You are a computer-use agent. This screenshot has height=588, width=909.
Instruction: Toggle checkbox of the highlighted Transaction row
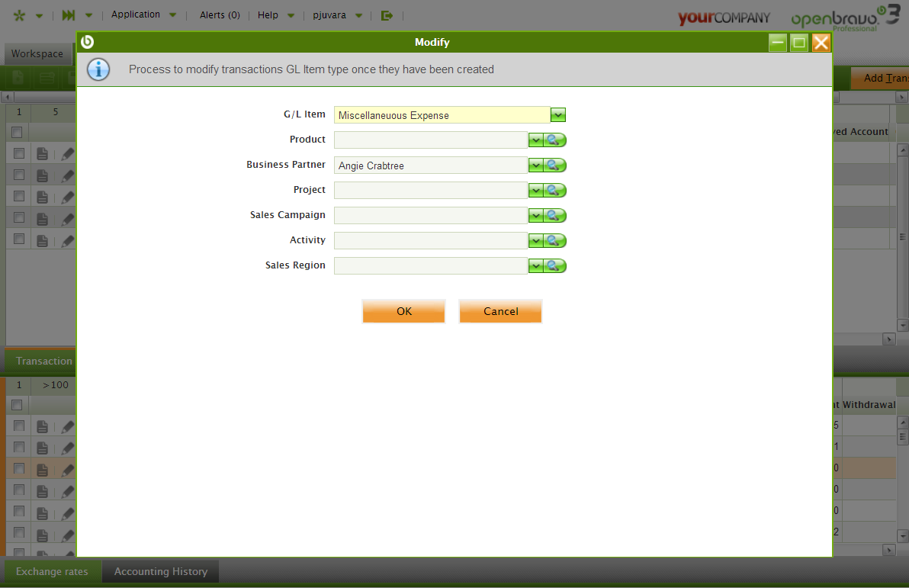click(19, 468)
